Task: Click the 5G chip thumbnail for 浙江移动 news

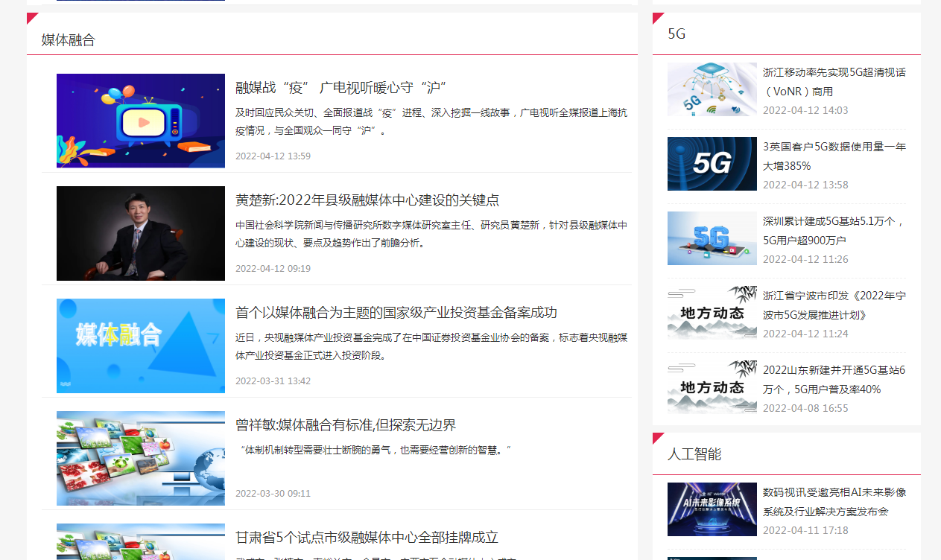Action: (x=712, y=89)
